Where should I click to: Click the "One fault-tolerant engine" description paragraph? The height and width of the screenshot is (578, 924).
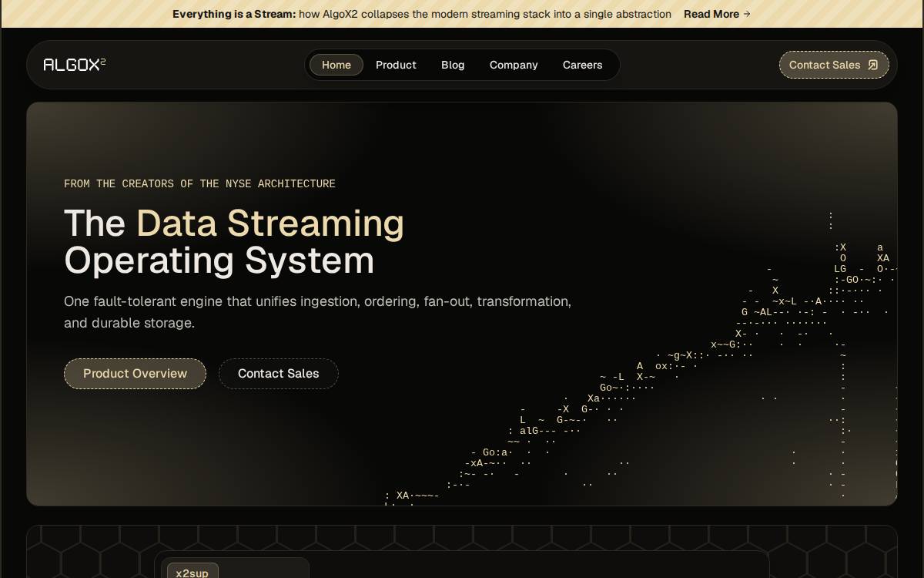click(x=318, y=312)
